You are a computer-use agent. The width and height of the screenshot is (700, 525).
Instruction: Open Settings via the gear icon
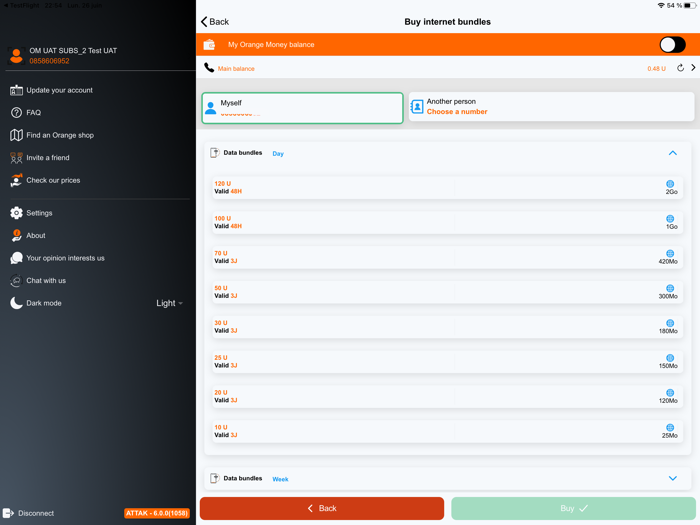pos(16,213)
